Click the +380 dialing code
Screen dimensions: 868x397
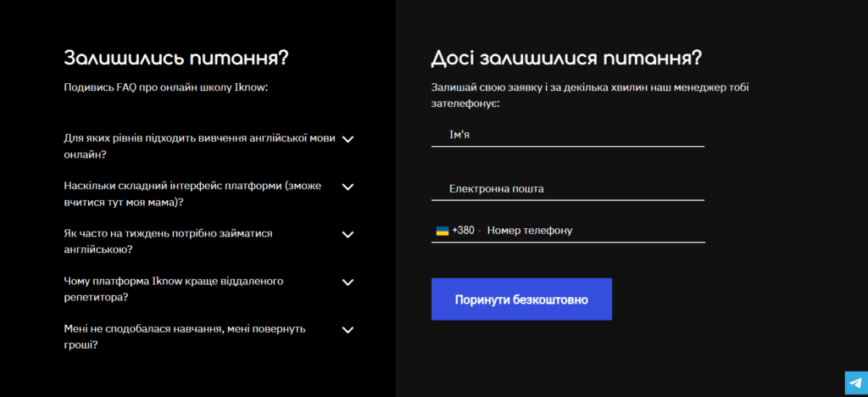pos(464,231)
